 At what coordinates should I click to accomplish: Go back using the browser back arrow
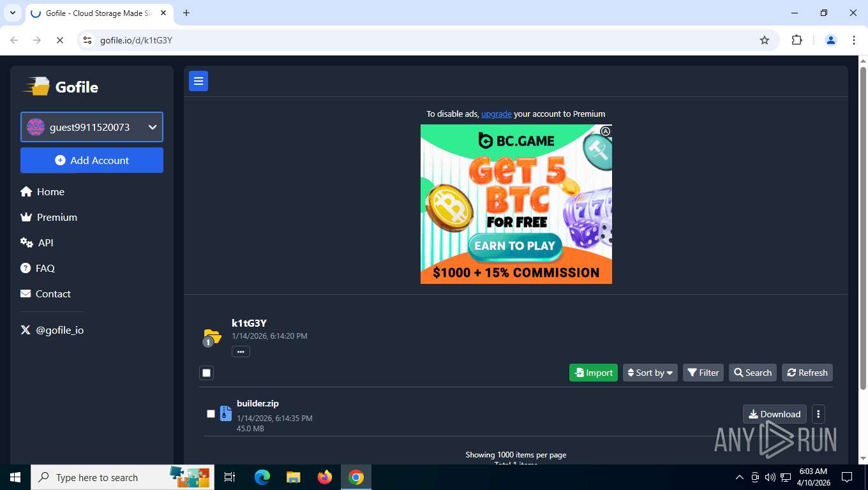[14, 40]
